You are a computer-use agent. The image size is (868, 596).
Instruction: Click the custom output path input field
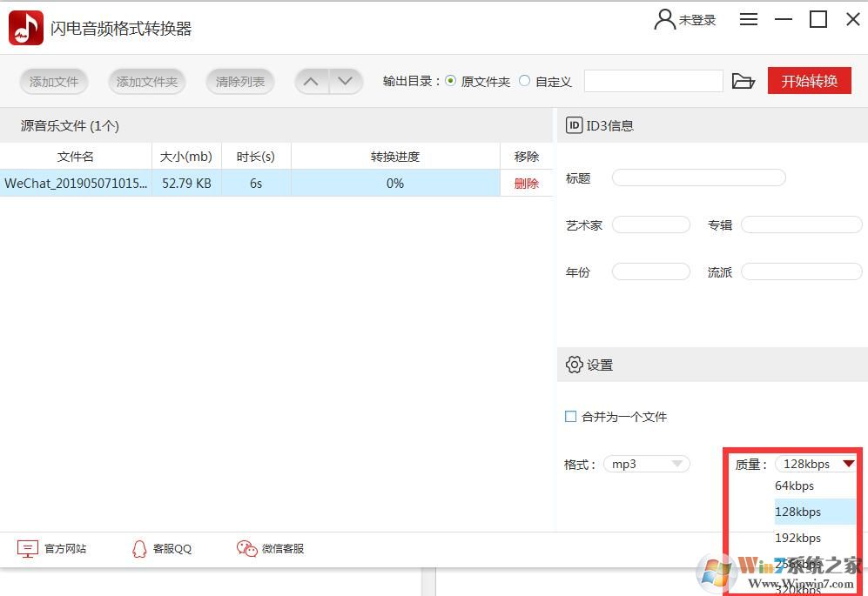(x=654, y=80)
